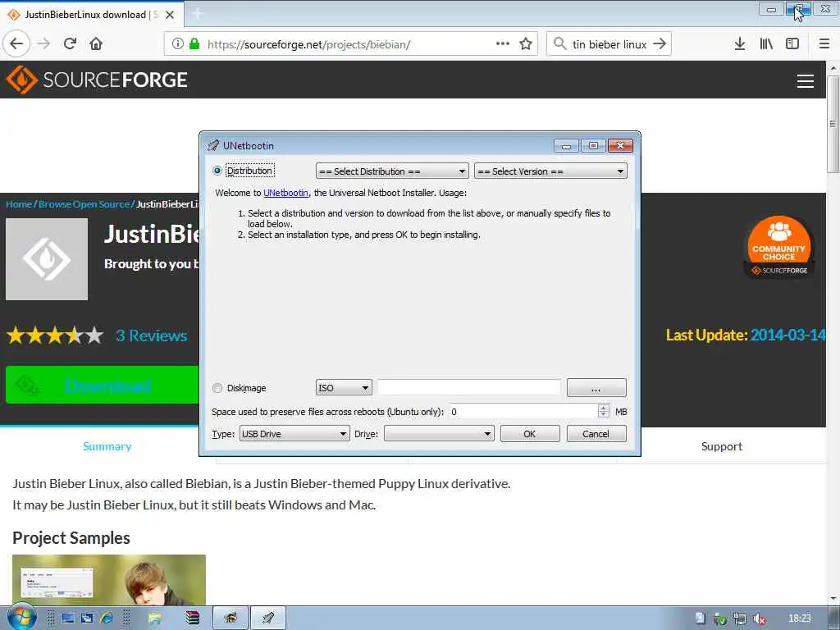The image size is (840, 630).
Task: Open the project sample thumbnail
Action: pyautogui.click(x=109, y=580)
